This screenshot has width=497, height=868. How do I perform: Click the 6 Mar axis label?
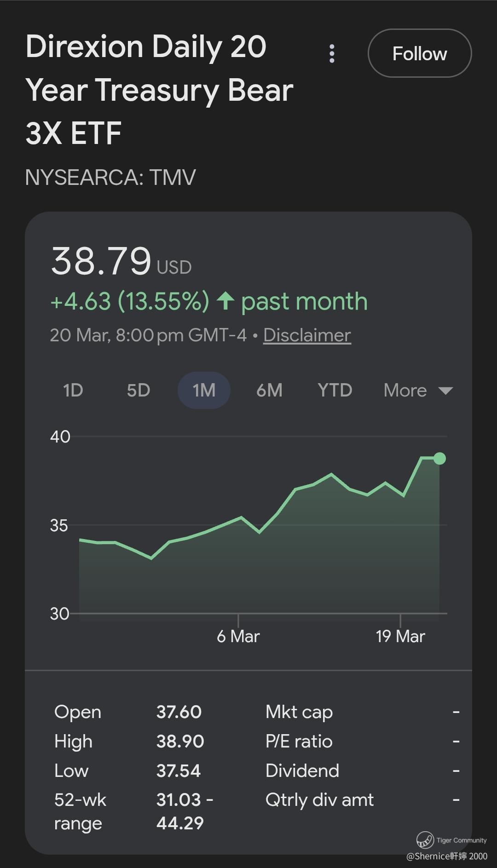click(x=238, y=636)
